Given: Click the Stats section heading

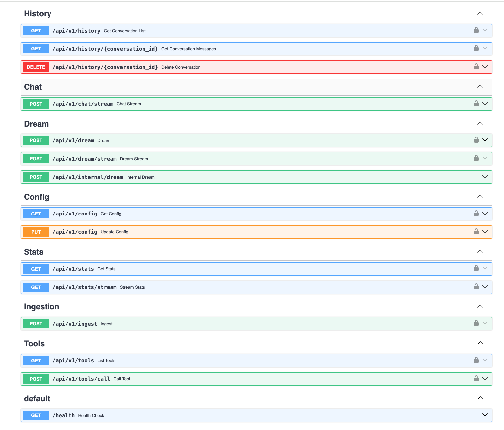Looking at the screenshot, I should [34, 252].
